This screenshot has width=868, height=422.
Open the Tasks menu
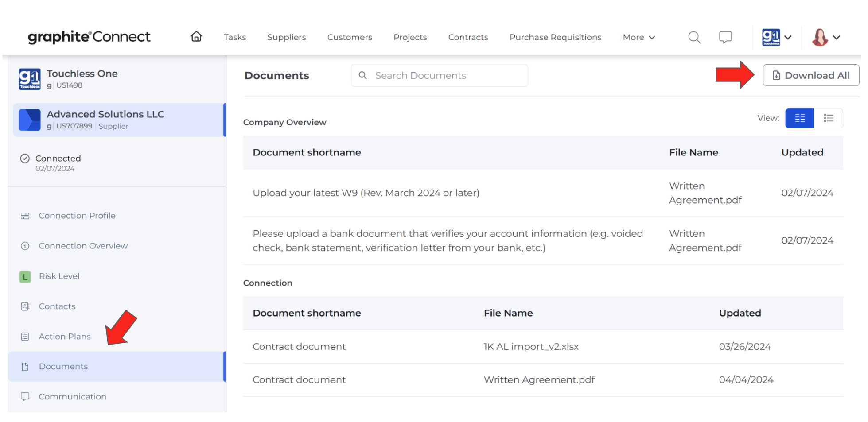(235, 37)
